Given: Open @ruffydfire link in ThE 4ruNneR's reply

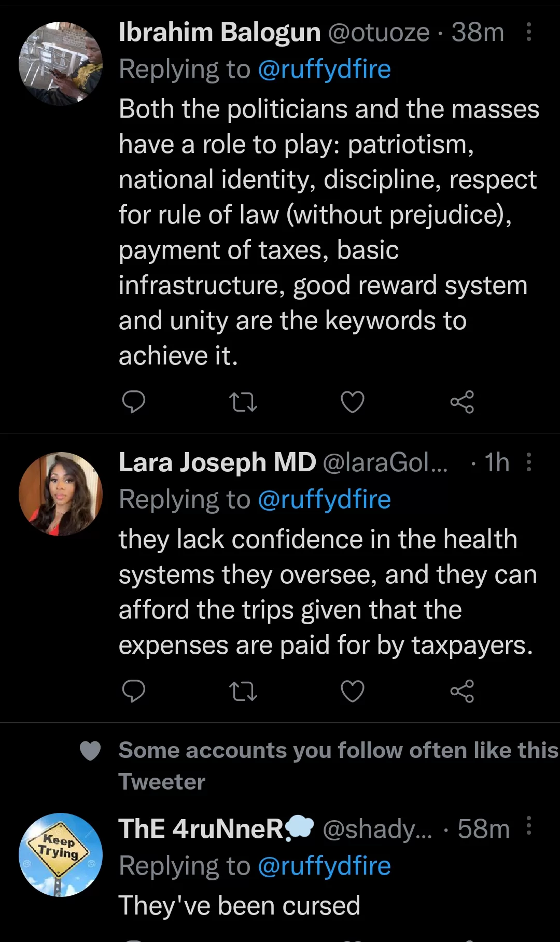Looking at the screenshot, I should (x=324, y=866).
